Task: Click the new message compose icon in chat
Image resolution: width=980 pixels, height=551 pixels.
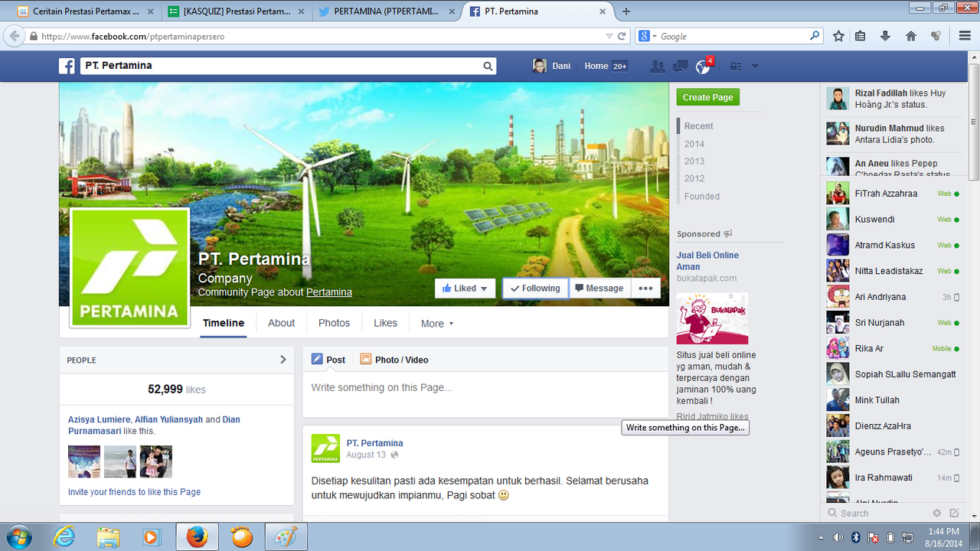Action: tap(954, 514)
